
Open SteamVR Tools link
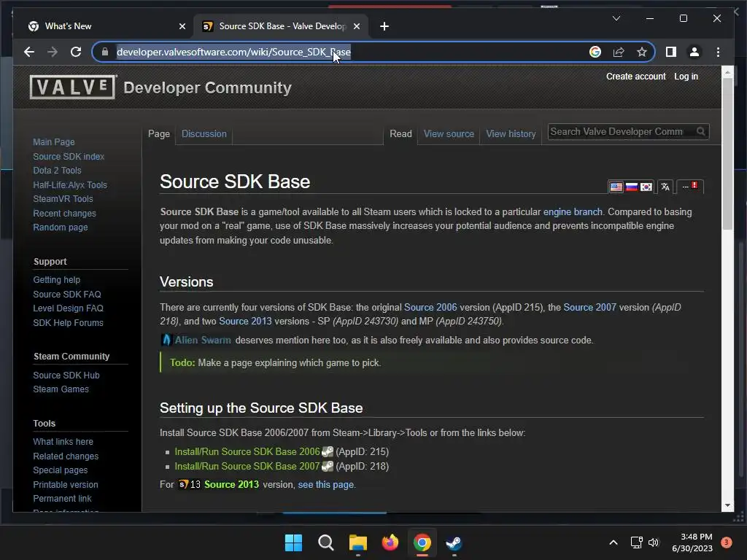click(63, 199)
